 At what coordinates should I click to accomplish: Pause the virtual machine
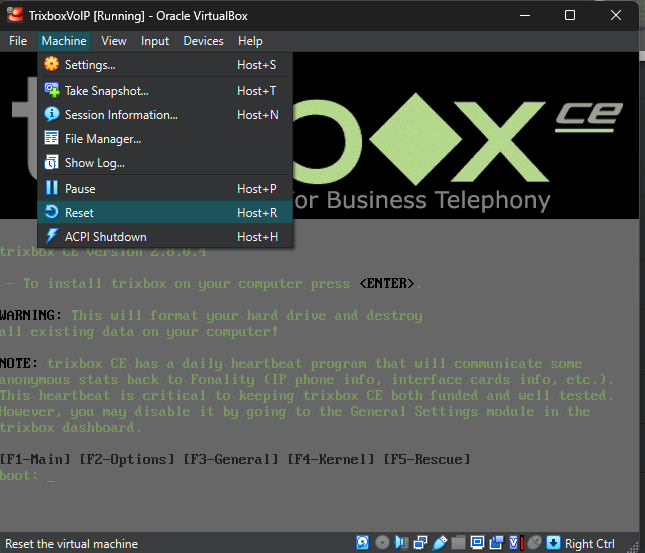click(x=165, y=188)
